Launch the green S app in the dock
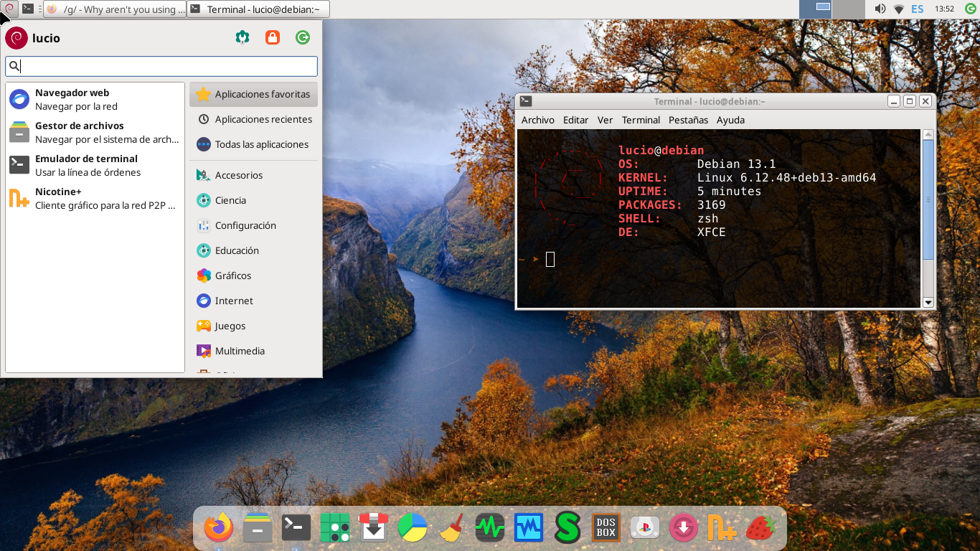Viewport: 980px width, 551px height. click(567, 528)
